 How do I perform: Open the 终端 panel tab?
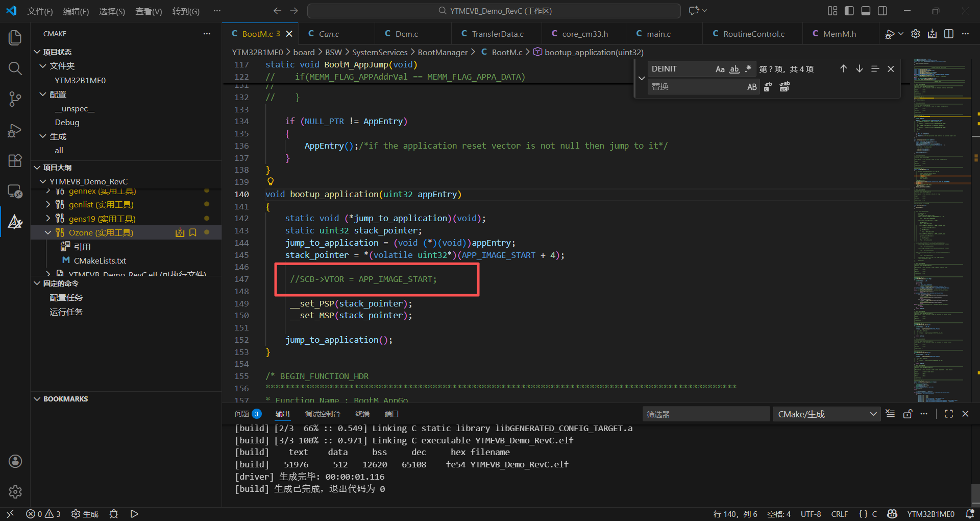(362, 414)
